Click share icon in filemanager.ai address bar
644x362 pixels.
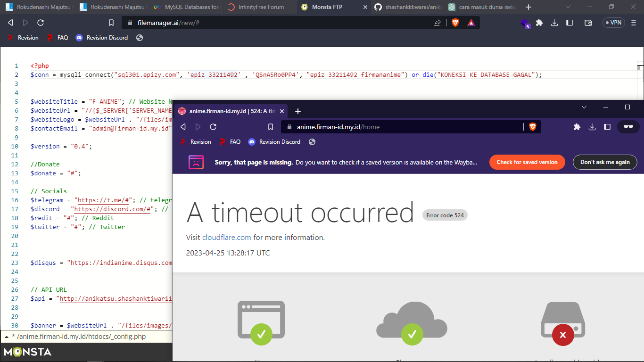pyautogui.click(x=437, y=23)
